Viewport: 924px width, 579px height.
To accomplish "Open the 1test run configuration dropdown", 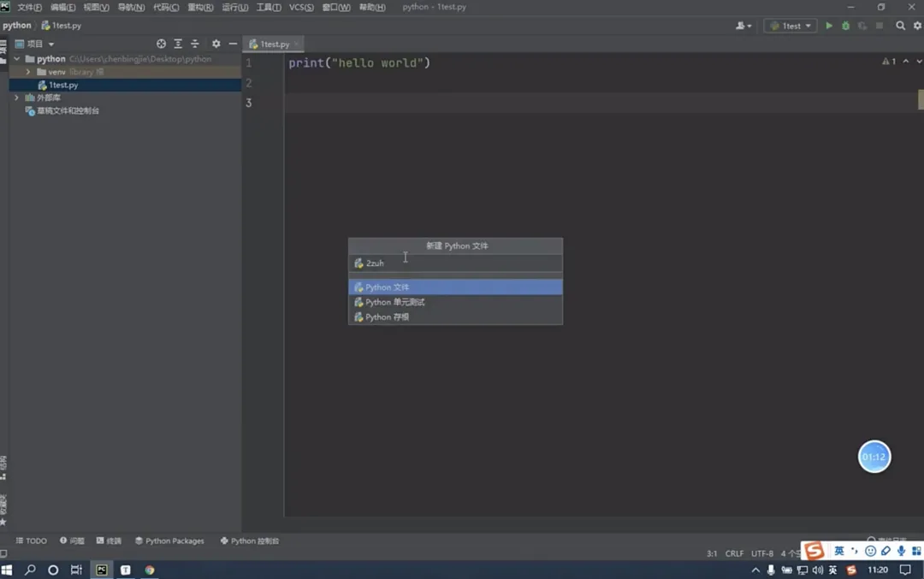I will [x=791, y=26].
